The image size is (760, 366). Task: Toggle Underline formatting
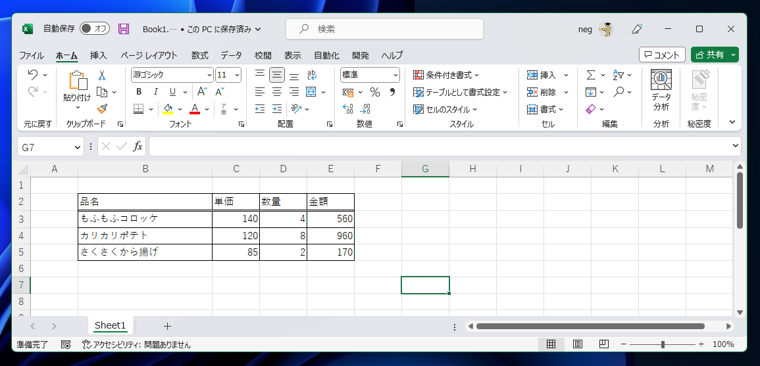coord(172,92)
